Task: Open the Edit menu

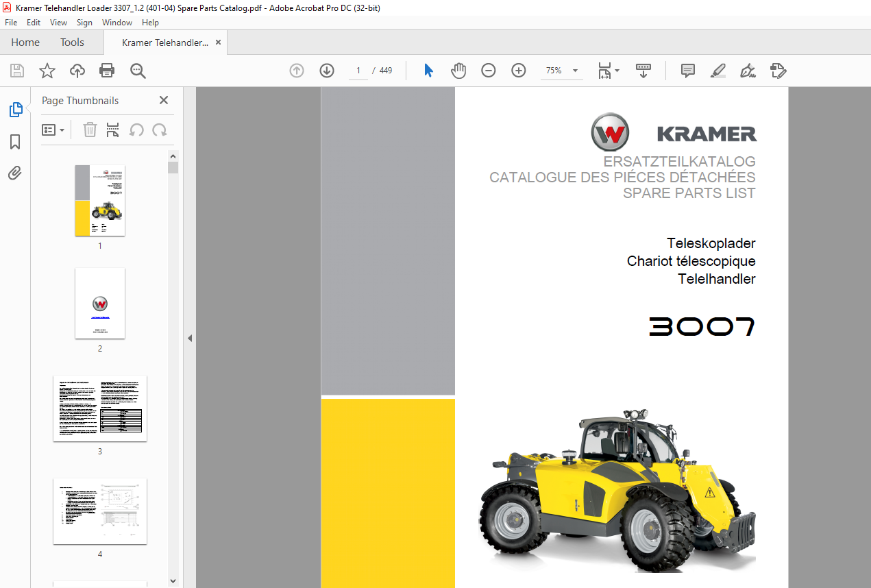Action: tap(34, 23)
